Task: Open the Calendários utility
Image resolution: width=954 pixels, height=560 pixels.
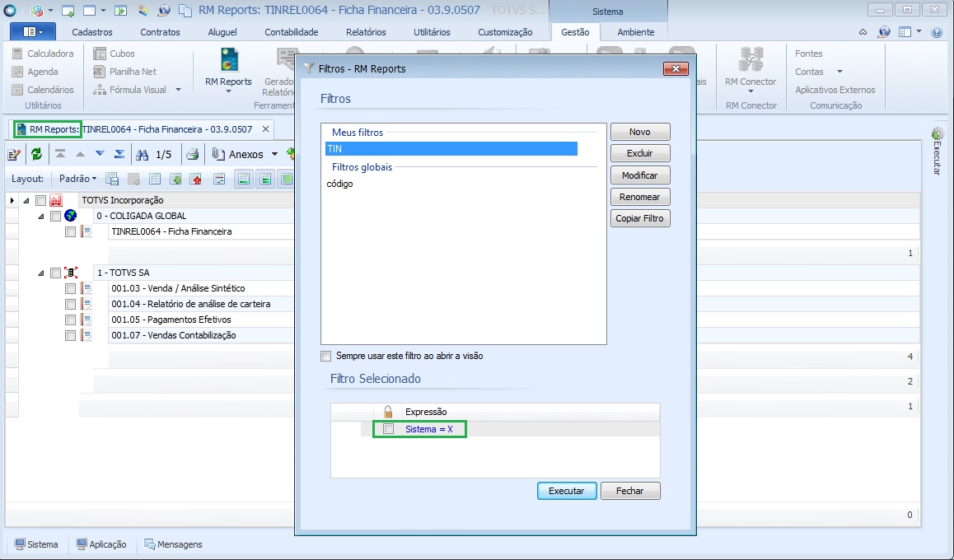Action: pos(43,90)
